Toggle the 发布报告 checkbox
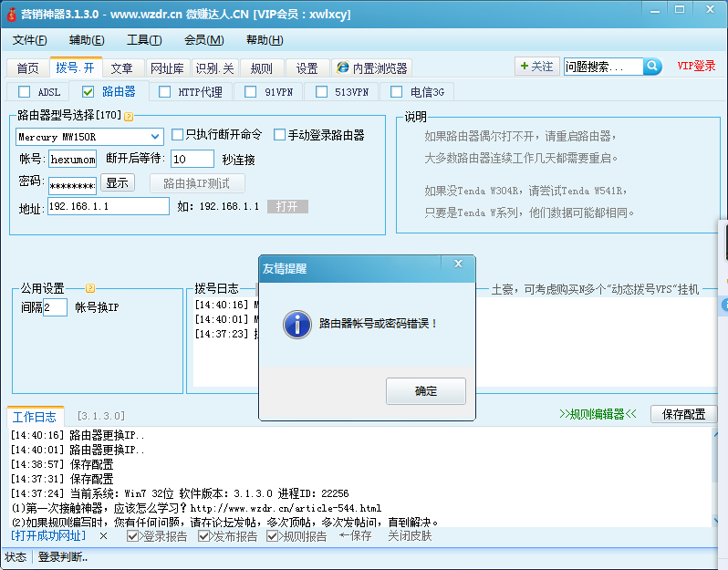The height and width of the screenshot is (570, 728). click(203, 536)
